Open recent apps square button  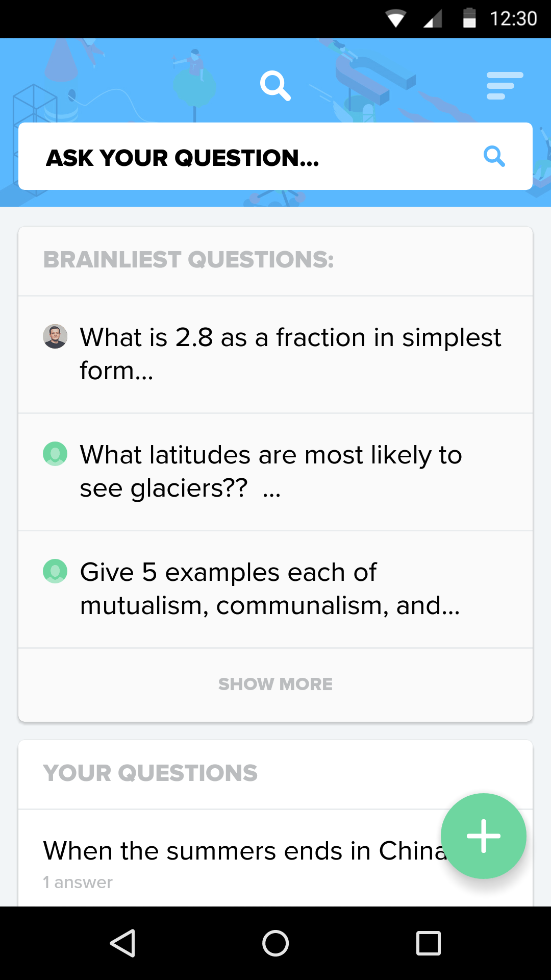click(x=429, y=943)
